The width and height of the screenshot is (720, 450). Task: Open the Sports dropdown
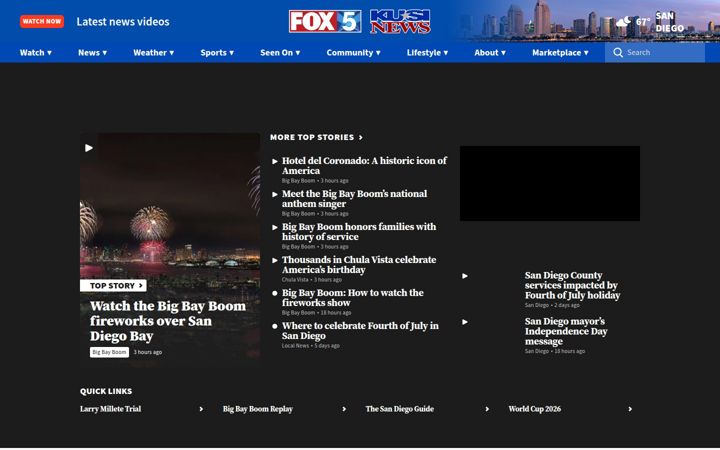(x=217, y=52)
